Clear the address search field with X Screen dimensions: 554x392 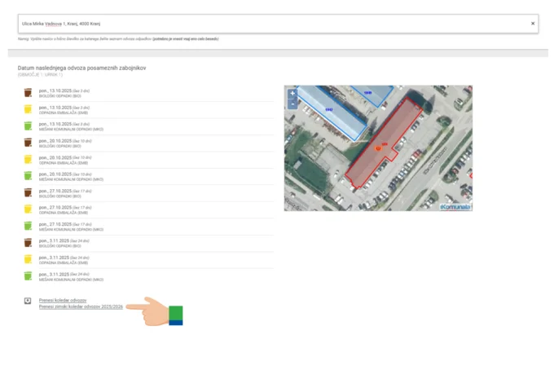[x=533, y=24]
